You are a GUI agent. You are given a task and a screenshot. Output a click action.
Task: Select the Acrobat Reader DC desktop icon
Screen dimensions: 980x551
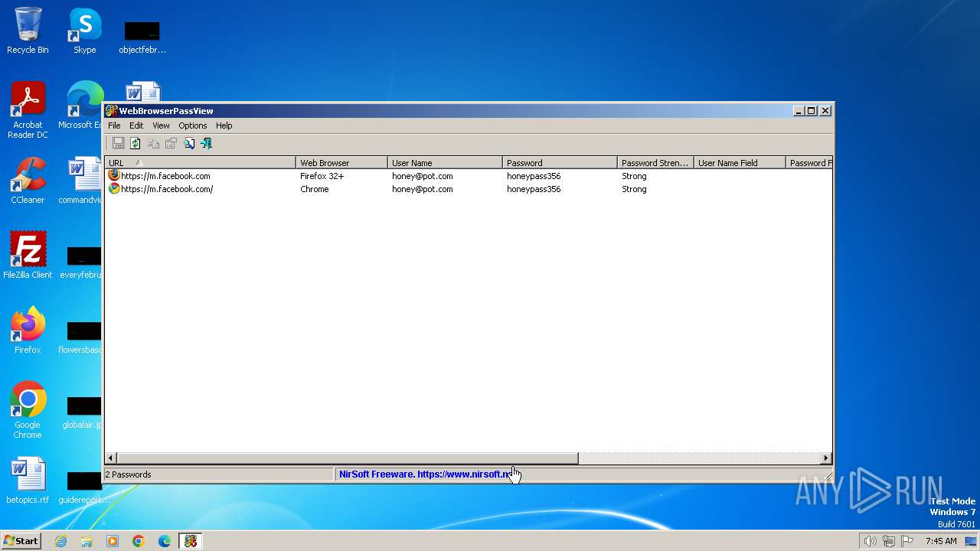[x=28, y=110]
